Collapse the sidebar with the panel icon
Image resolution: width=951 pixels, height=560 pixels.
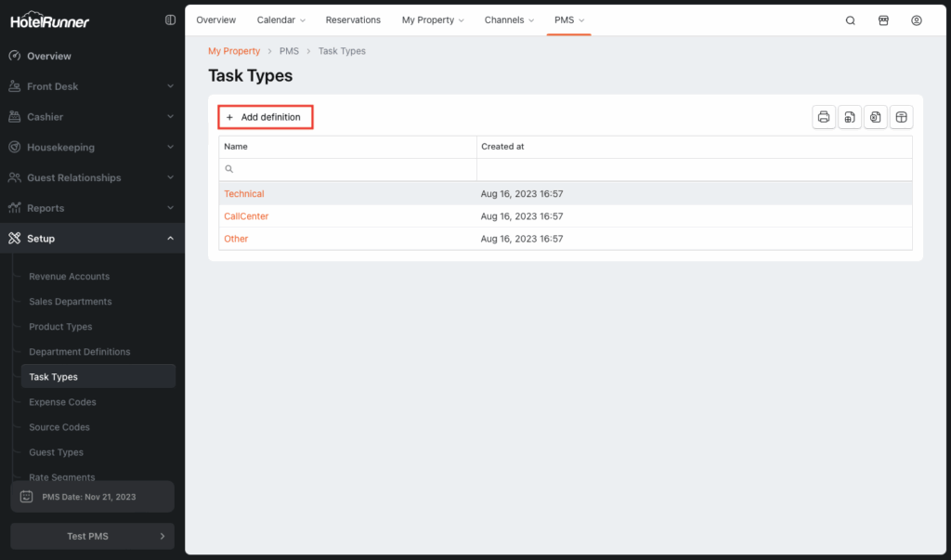click(170, 20)
